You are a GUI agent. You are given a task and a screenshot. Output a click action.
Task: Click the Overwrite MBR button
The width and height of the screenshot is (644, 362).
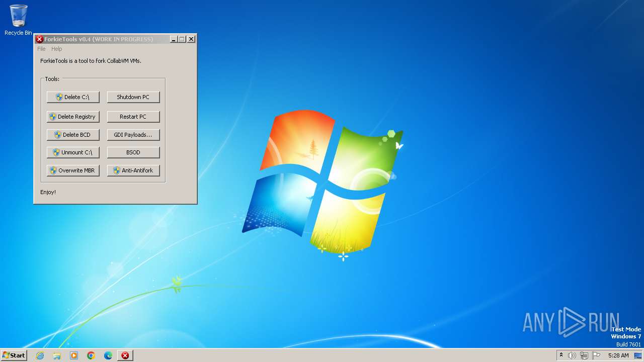point(73,170)
